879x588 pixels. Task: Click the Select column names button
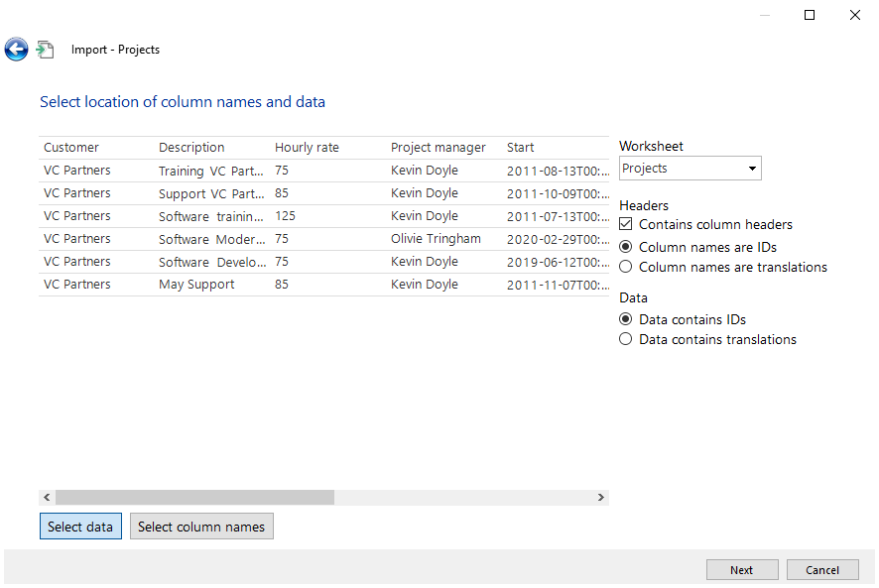201,527
